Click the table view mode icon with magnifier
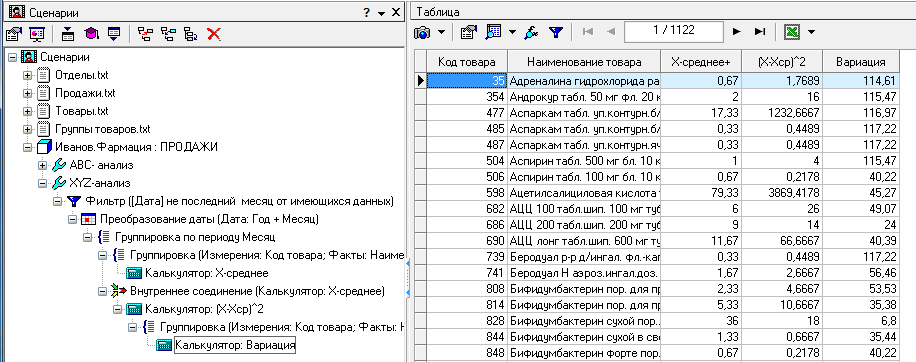 (494, 32)
